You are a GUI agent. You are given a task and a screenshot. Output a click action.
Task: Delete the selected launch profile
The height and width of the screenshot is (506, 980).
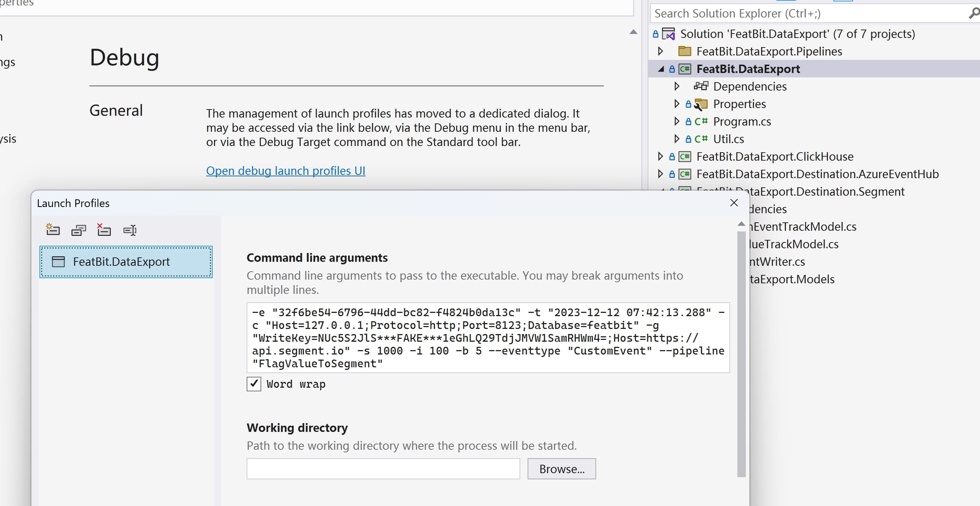(x=104, y=230)
